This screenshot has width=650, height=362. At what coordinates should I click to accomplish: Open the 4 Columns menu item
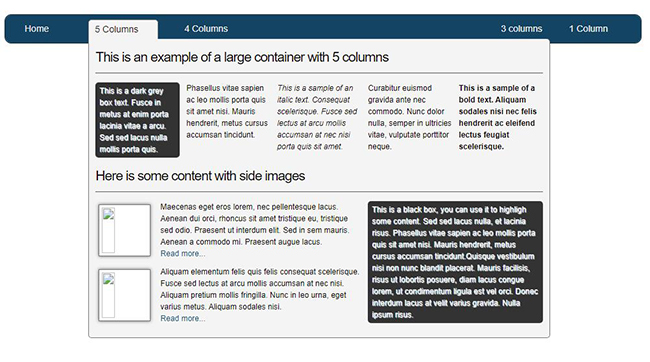[206, 29]
